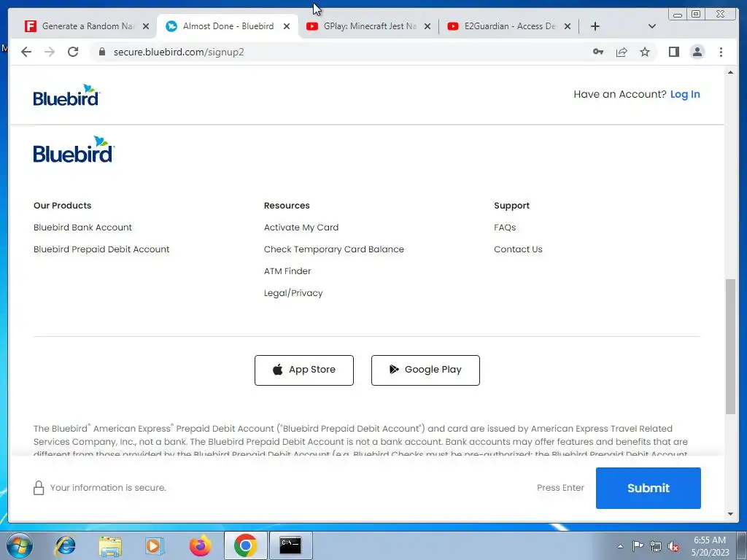Image resolution: width=747 pixels, height=560 pixels.
Task: Open a new tab with plus icon
Action: [x=595, y=26]
